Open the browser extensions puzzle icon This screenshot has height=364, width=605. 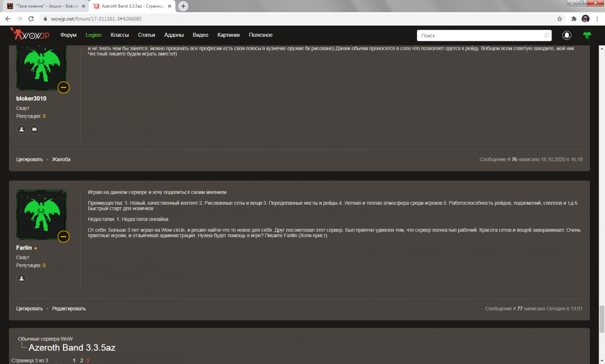[x=574, y=19]
